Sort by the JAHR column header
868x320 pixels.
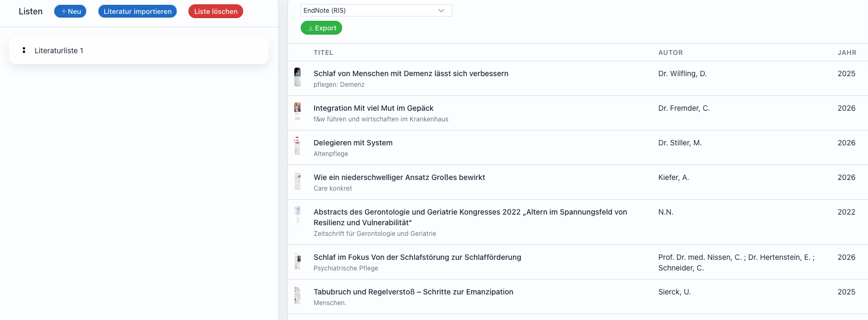[x=847, y=53]
